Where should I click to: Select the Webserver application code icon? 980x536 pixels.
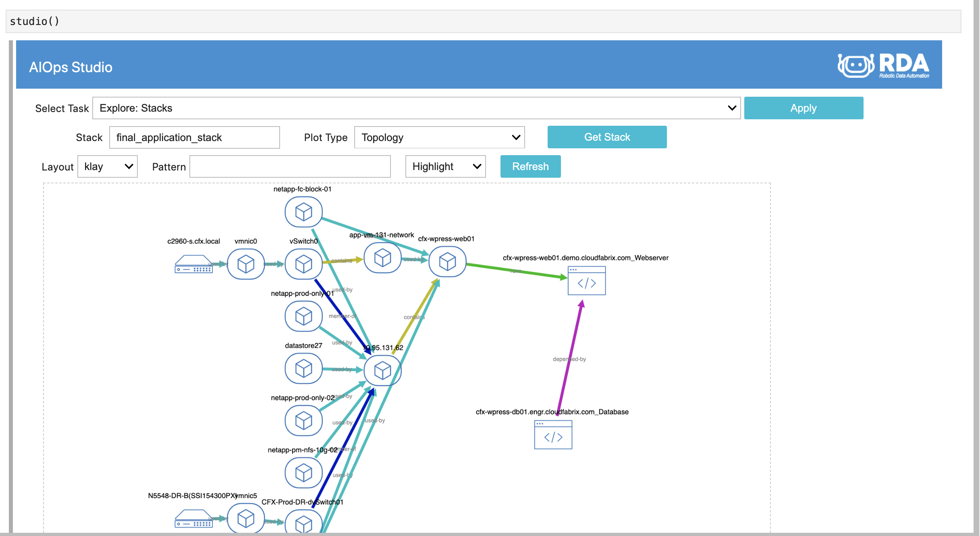pyautogui.click(x=586, y=281)
